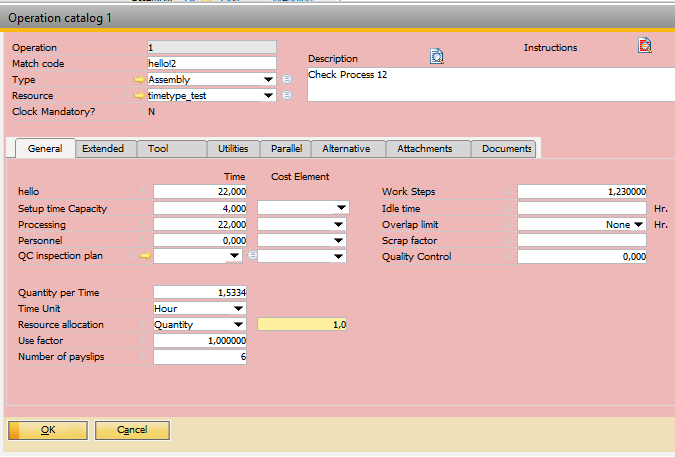Open the Processing Cost Element dropdown
The image size is (675, 457).
point(341,225)
